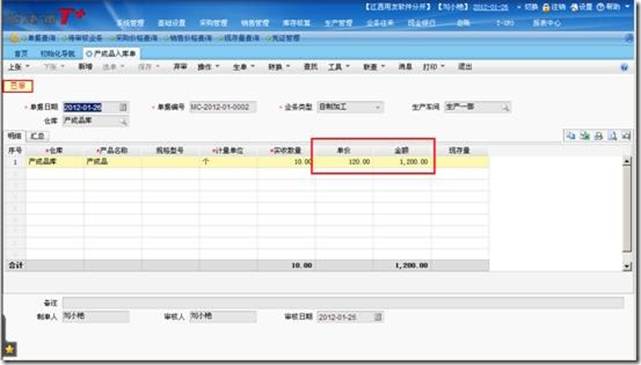Open the 工具 toolbar dropdown
641x365 pixels.
[x=348, y=67]
